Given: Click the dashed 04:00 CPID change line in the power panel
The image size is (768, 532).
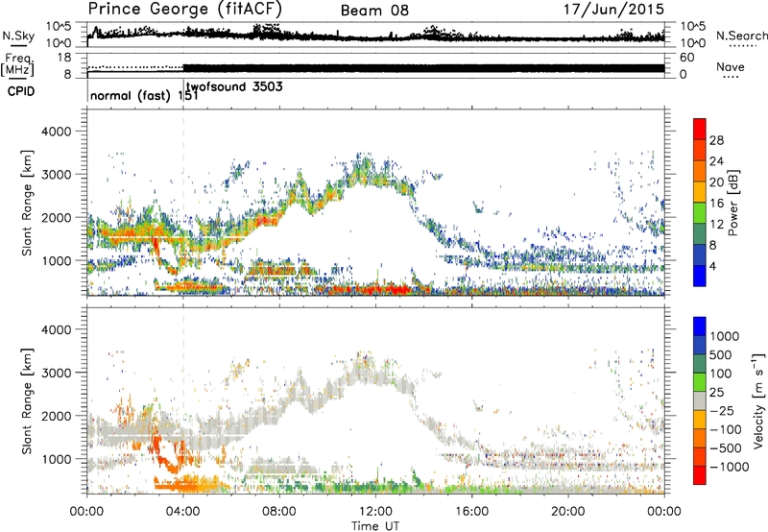Looking at the screenshot, I should [x=183, y=203].
